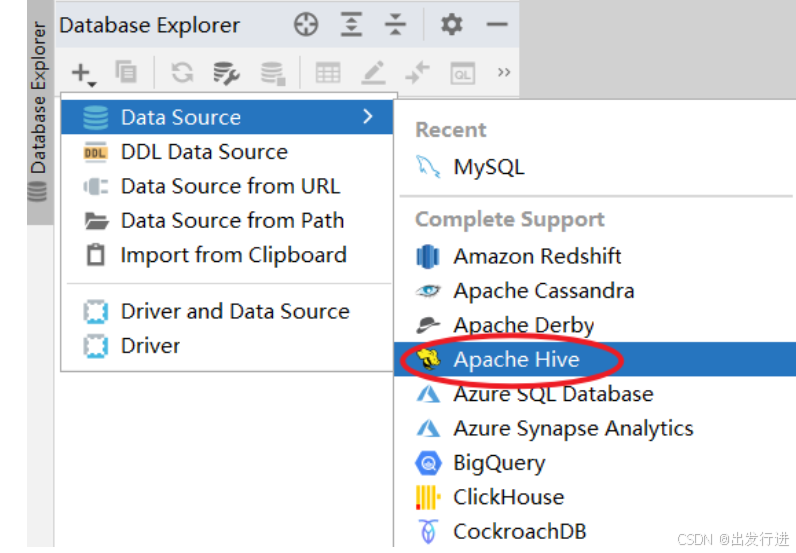Select Apache Derby
796x553 pixels.
595,325
